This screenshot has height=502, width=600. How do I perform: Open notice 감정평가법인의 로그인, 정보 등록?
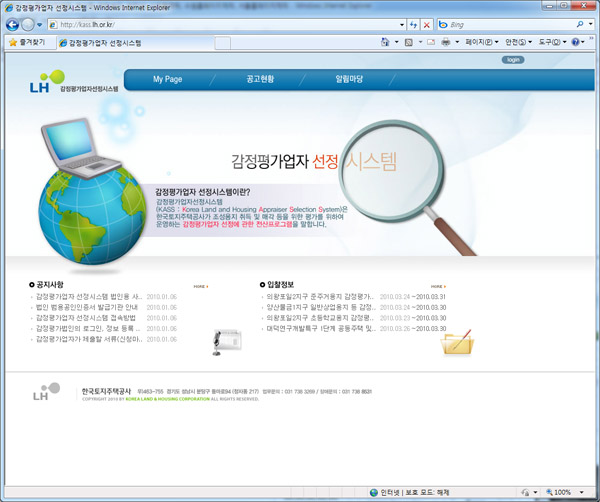point(88,329)
